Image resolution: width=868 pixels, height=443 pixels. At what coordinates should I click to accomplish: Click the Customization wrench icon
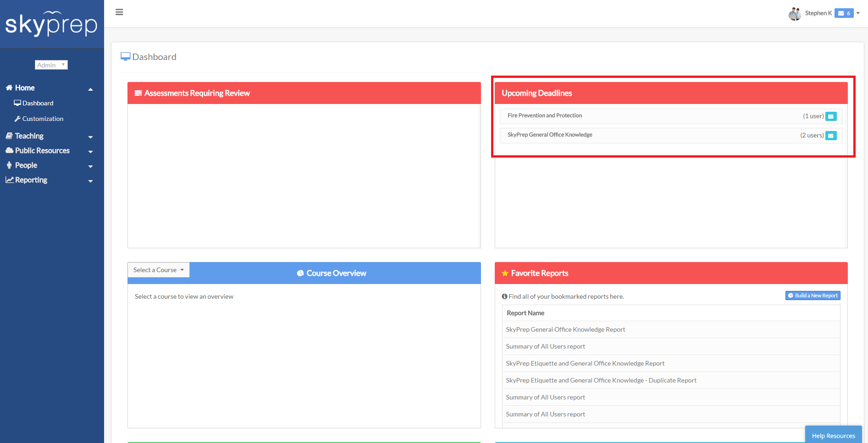(17, 119)
